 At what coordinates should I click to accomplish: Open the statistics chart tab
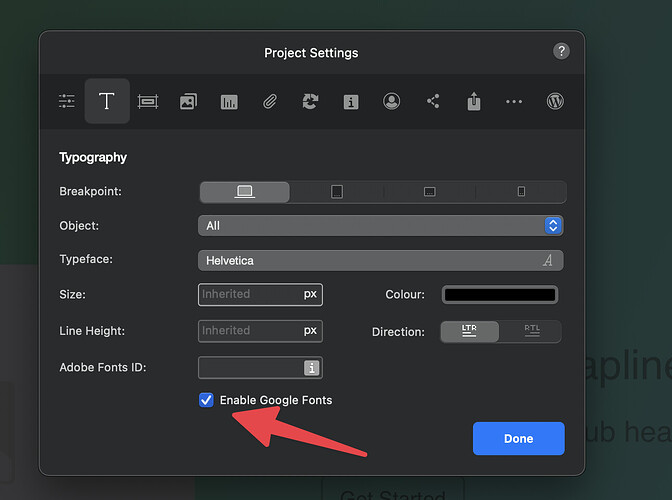pos(229,102)
